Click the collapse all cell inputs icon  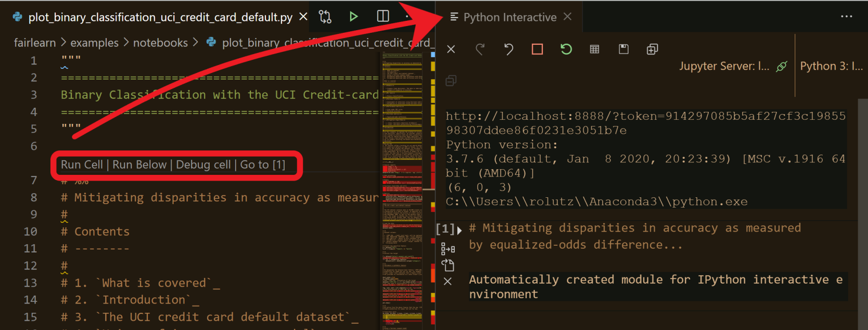coord(451,81)
